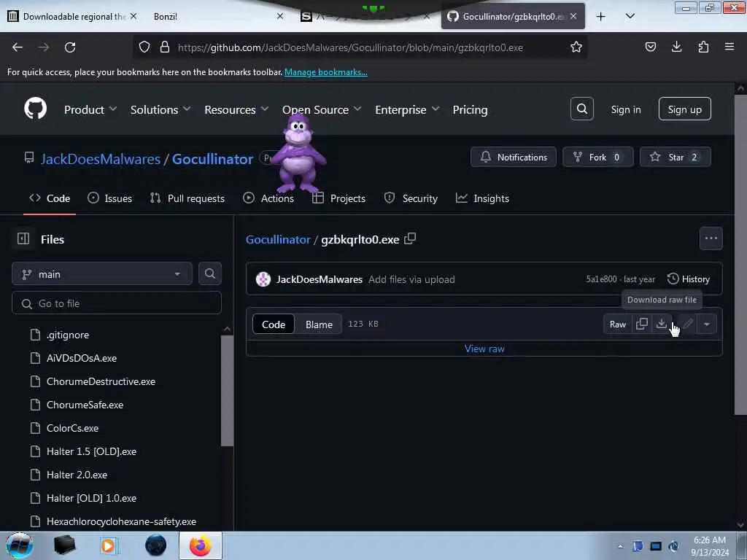This screenshot has height=560, width=747.
Task: Switch to Blame view toggle
Action: coord(319,324)
